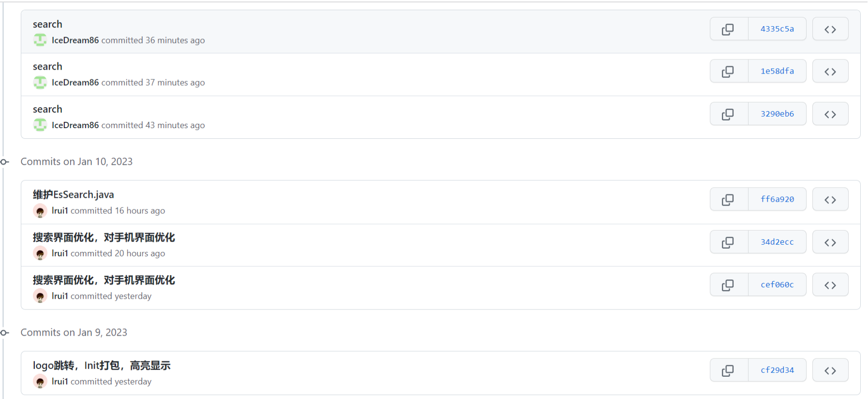
Task: Click lrui1 author on 16 hours commit
Action: pyautogui.click(x=60, y=211)
